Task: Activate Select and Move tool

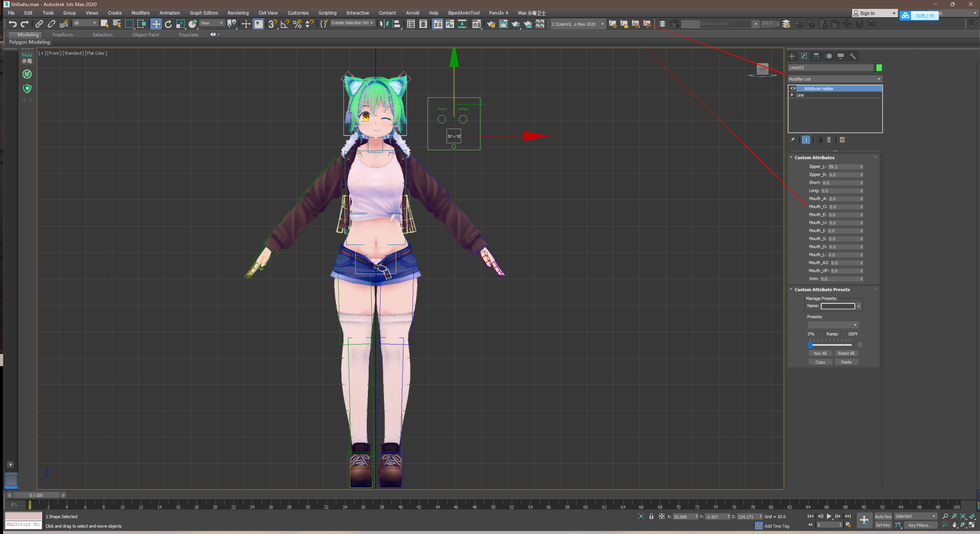Action: (156, 24)
